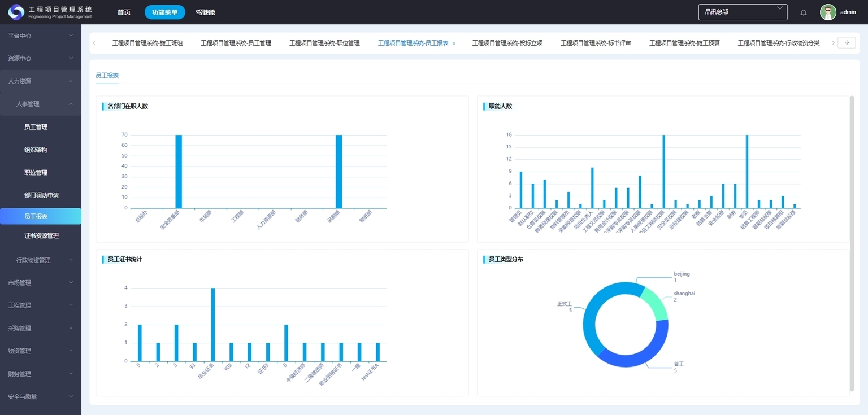Expand the 财务管理 sidebar menu

click(41, 374)
